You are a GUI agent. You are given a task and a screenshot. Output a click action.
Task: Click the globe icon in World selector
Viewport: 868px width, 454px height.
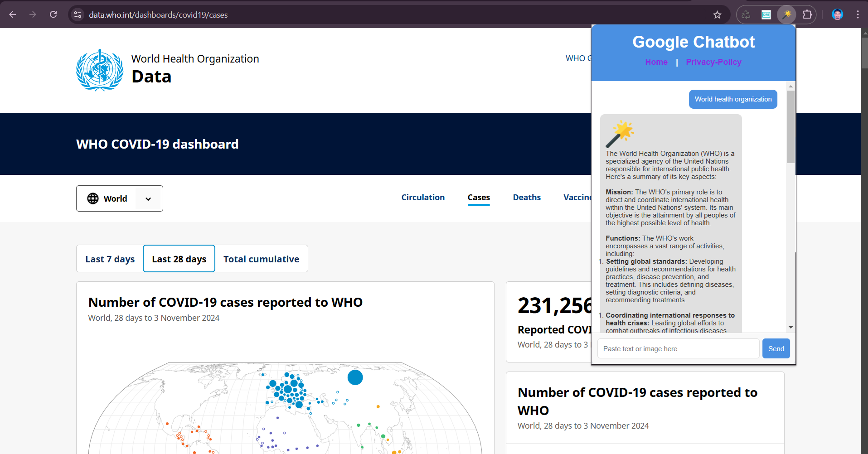point(93,198)
